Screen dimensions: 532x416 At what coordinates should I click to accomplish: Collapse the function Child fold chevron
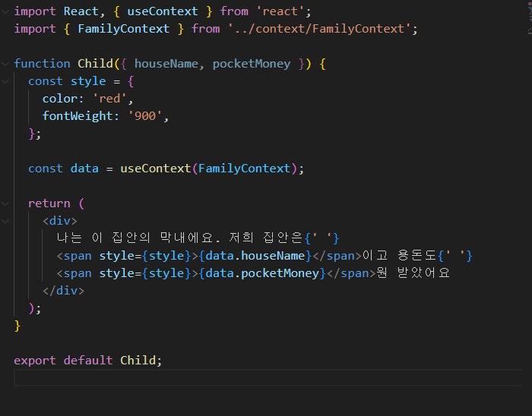pos(5,64)
